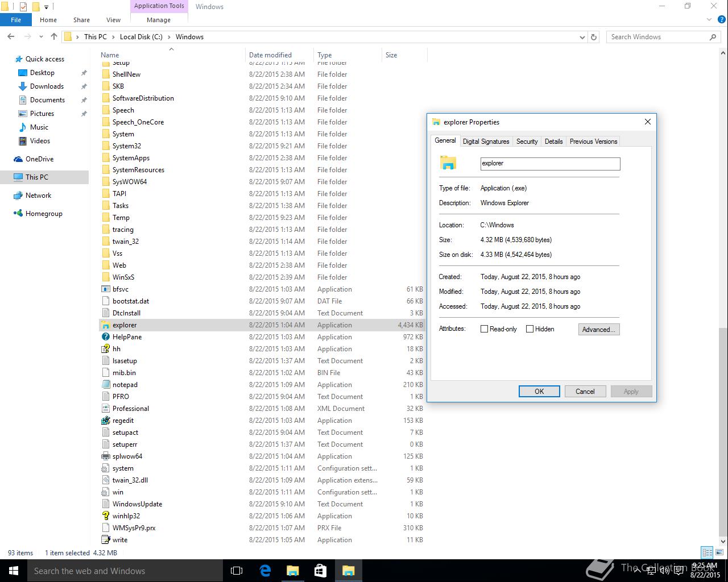Select the splwow64 printer icon
The image size is (728, 582).
(105, 456)
